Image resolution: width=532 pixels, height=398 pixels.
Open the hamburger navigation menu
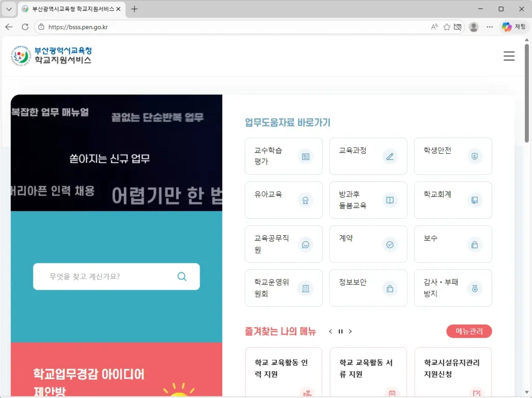(509, 56)
